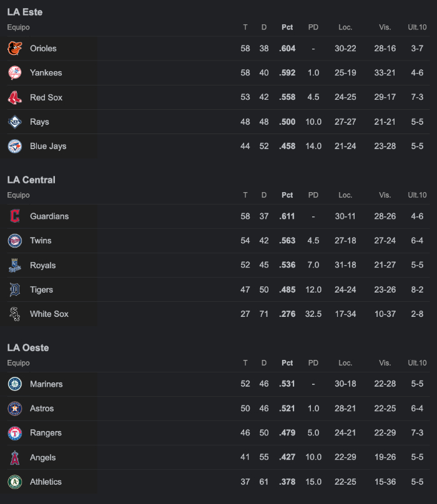
Task: Click the Athletics team name link
Action: [46, 482]
